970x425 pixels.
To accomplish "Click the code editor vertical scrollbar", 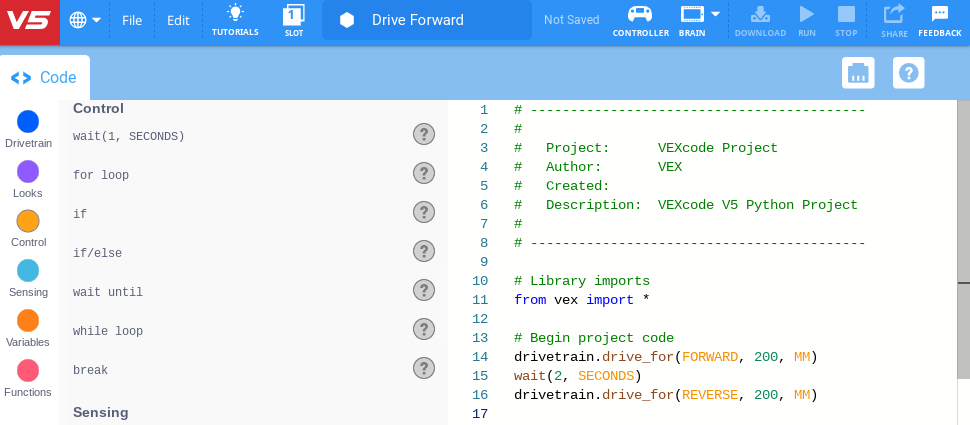I will click(963, 240).
